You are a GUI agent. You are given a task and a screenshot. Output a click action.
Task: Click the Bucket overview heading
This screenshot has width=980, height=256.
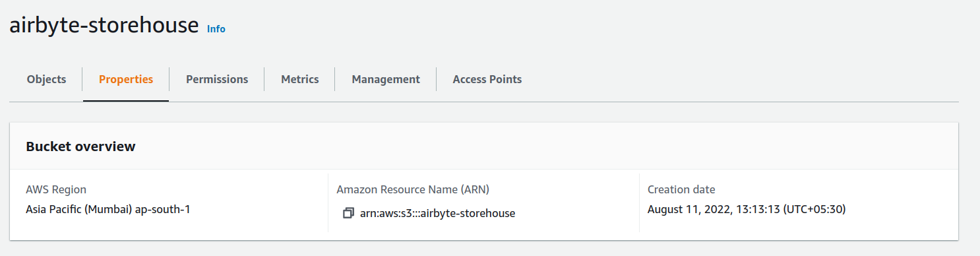(x=80, y=146)
